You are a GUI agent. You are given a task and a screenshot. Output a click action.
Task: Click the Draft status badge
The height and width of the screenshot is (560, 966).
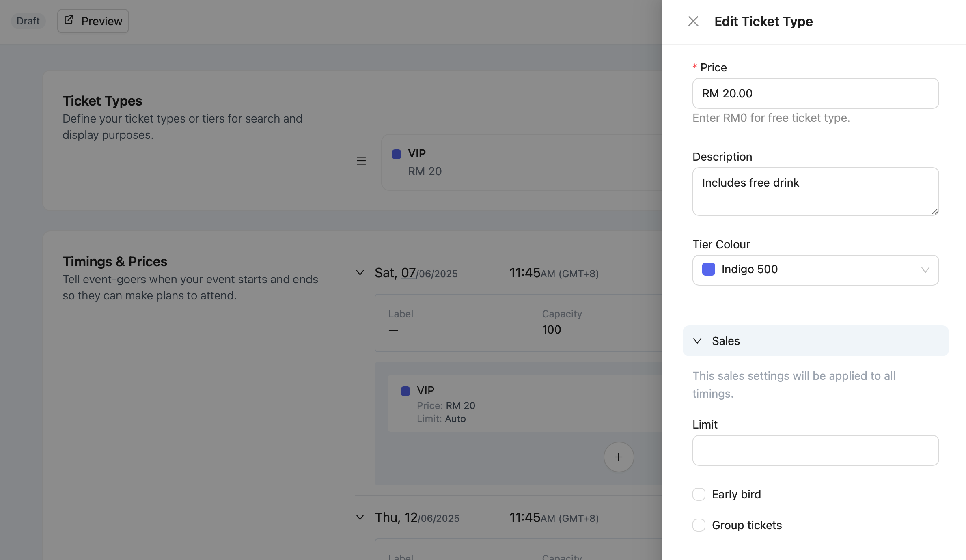pyautogui.click(x=28, y=21)
